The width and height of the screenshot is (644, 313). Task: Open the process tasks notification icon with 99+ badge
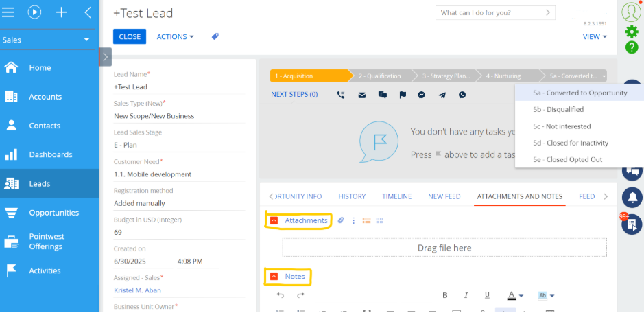pos(632,224)
